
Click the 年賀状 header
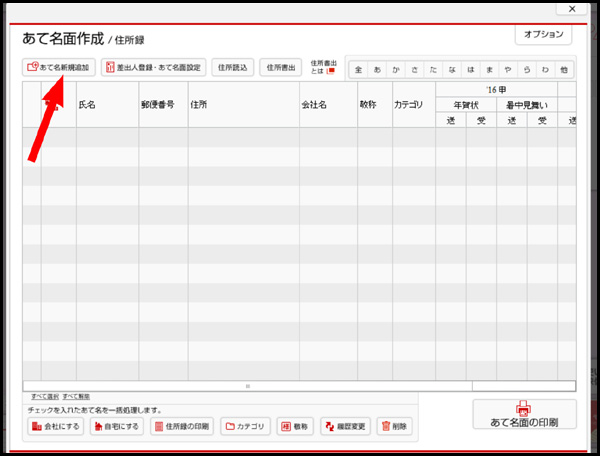coord(466,105)
